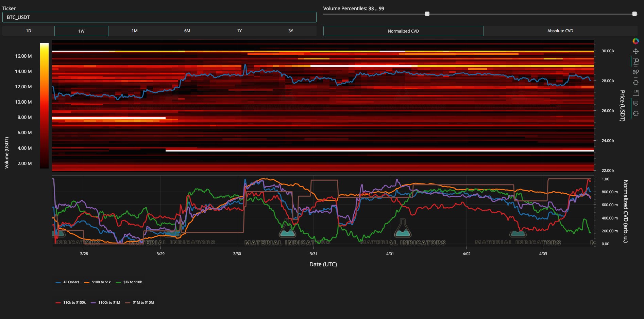644x319 pixels.
Task: Activate the Box Zoom tool
Action: (x=635, y=61)
